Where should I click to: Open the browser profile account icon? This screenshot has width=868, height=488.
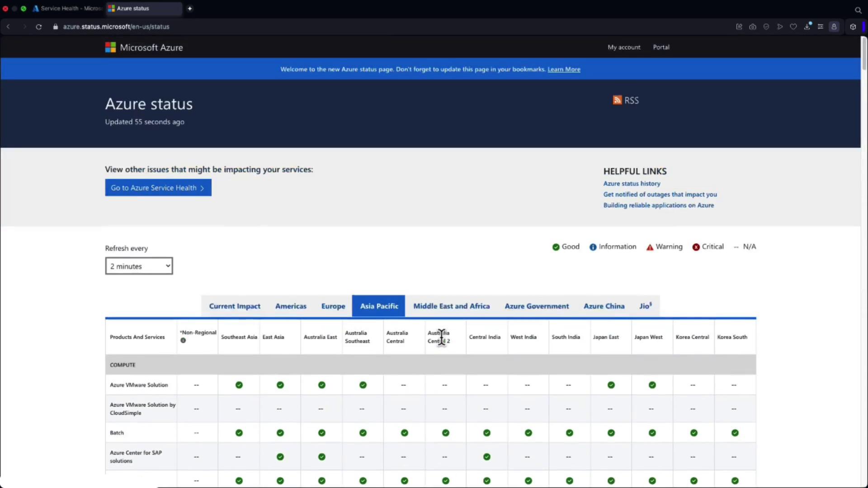point(834,27)
